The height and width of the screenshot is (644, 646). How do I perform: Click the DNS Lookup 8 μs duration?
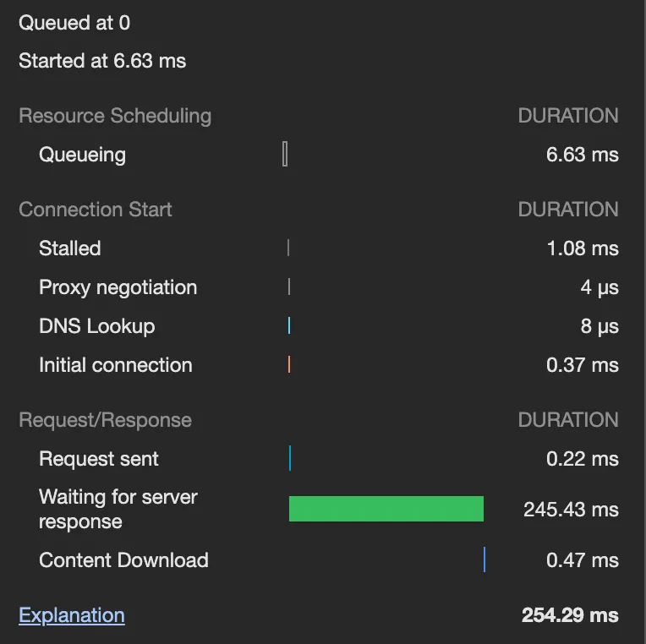(599, 326)
